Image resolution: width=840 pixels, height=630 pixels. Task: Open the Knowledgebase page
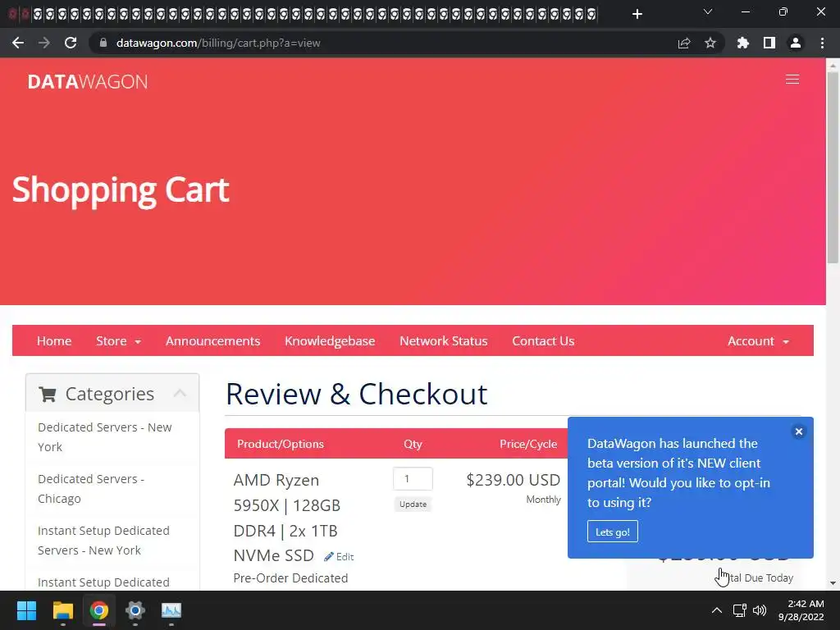(x=330, y=340)
